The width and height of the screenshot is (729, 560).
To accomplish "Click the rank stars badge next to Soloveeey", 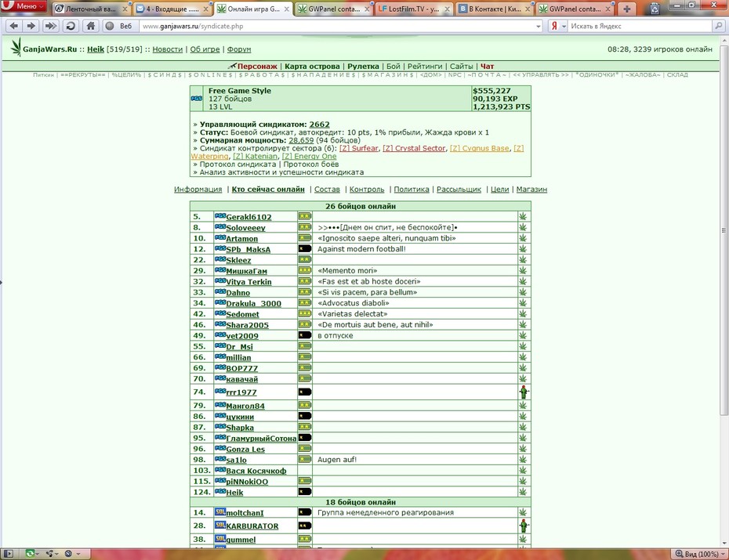I will 304,227.
